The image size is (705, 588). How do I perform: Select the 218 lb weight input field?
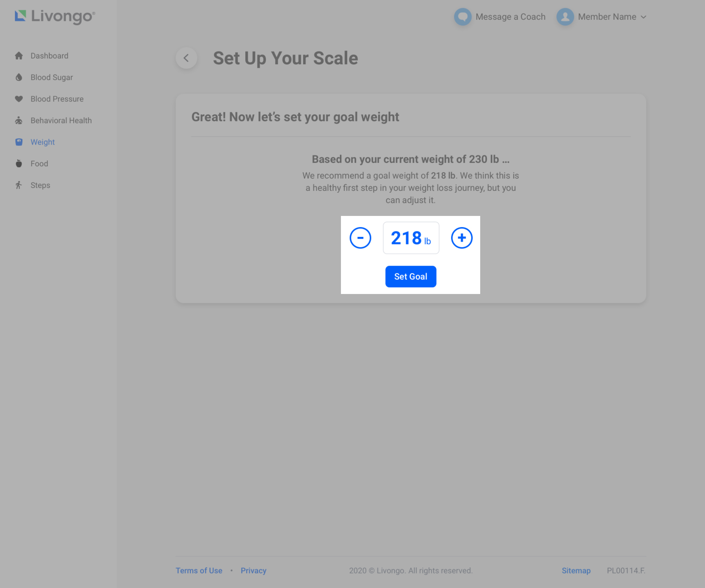point(411,238)
